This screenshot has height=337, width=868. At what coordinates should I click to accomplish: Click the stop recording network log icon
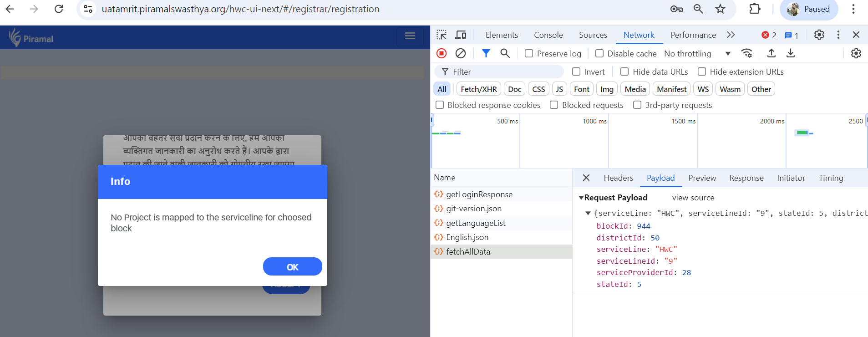click(441, 53)
